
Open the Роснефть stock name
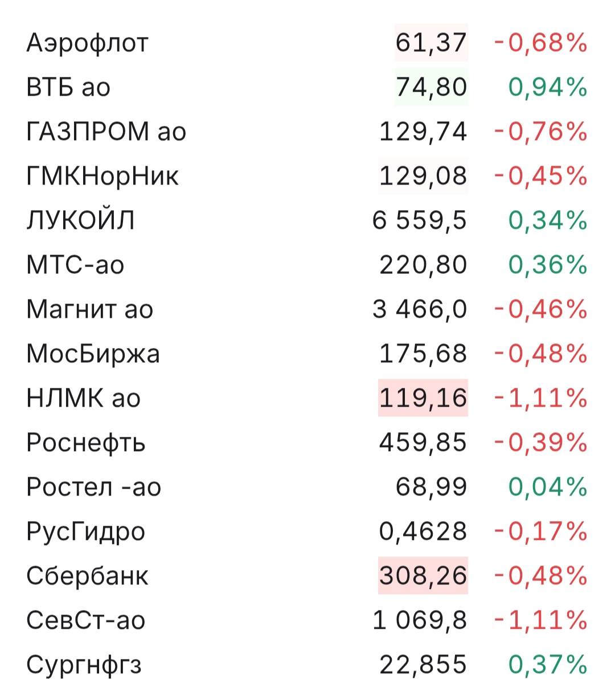(x=86, y=443)
